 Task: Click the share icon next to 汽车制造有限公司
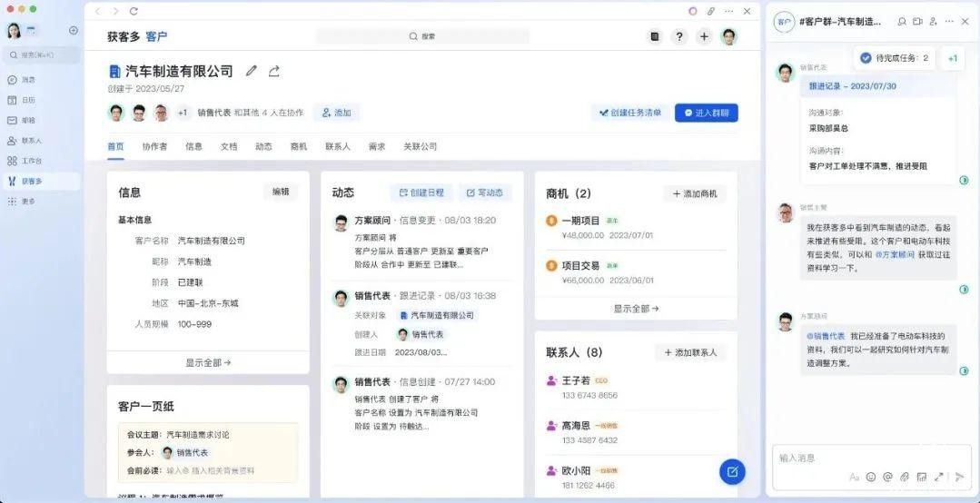point(274,71)
